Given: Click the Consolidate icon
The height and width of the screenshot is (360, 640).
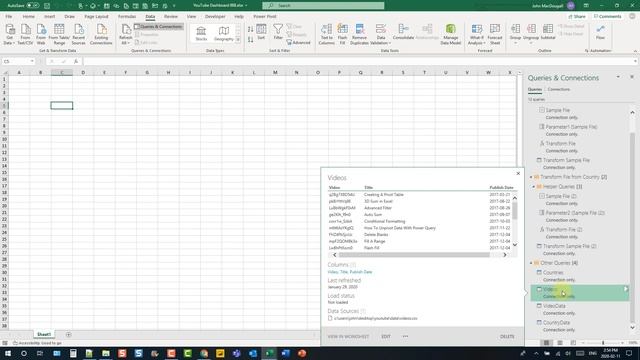Looking at the screenshot, I should [x=403, y=32].
